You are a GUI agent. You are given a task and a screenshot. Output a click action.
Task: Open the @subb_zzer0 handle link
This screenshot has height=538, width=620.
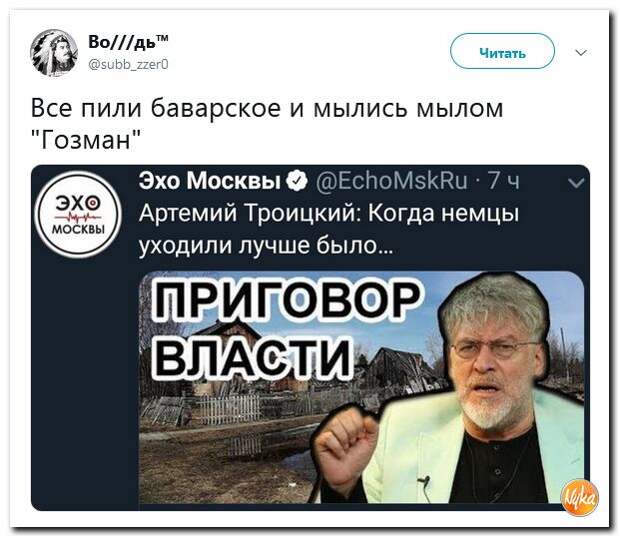click(128, 63)
